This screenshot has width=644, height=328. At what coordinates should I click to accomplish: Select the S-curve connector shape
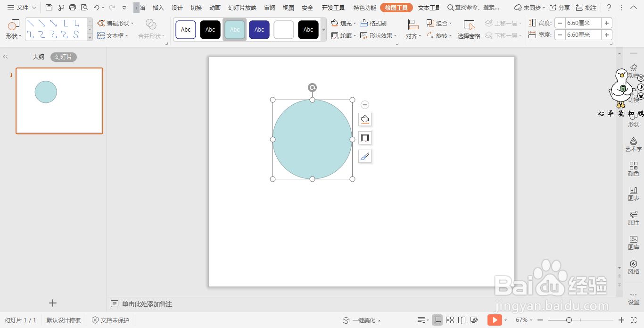pyautogui.click(x=75, y=34)
